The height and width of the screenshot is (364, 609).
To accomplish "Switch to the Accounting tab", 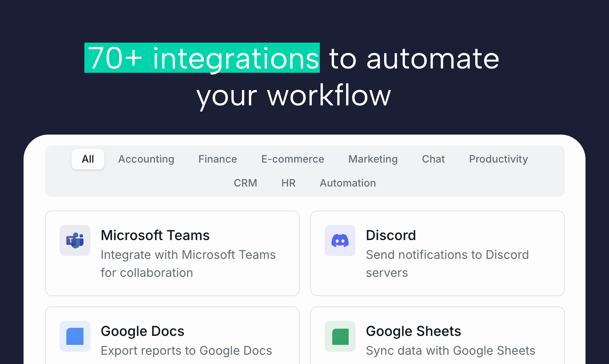I will 146,159.
